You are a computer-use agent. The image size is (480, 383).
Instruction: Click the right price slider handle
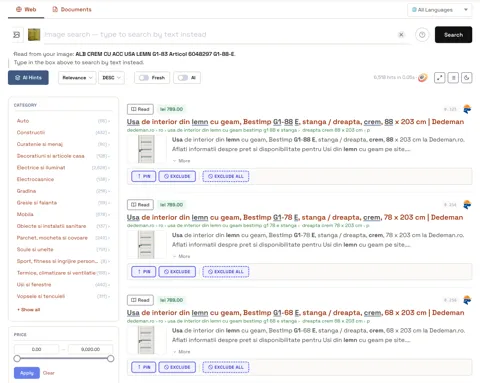click(111, 359)
